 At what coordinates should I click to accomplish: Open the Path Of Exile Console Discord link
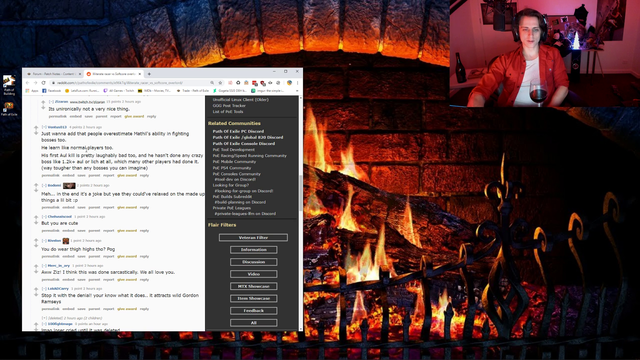pos(244,144)
